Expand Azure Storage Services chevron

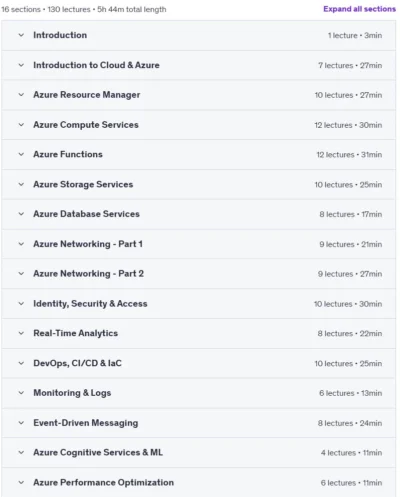coord(21,184)
